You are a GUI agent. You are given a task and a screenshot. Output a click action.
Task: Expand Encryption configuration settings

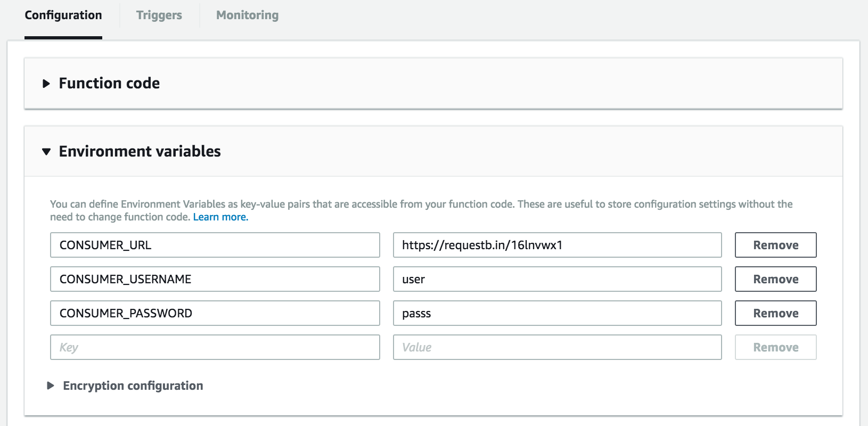pyautogui.click(x=51, y=386)
